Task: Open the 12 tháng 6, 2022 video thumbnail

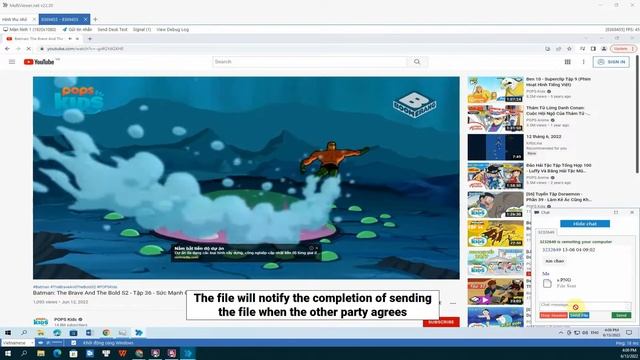Action: tap(496, 147)
